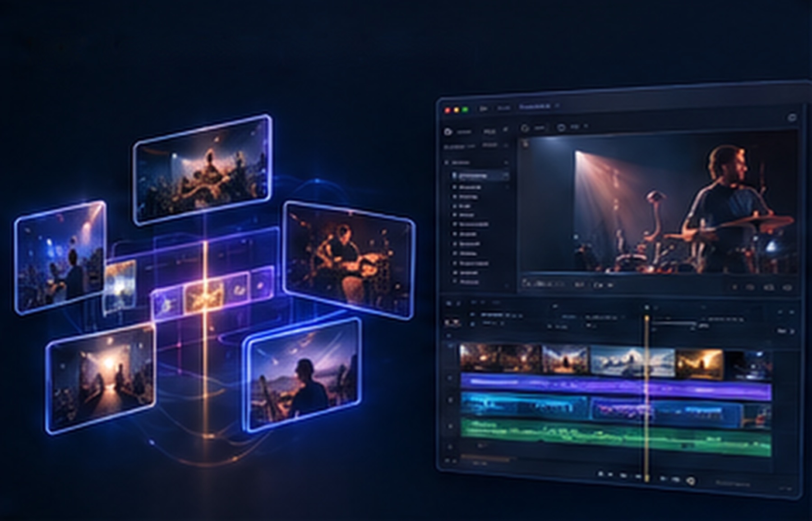Click the camera icon at the sidebar's top
The width and height of the screenshot is (812, 521).
pyautogui.click(x=448, y=132)
